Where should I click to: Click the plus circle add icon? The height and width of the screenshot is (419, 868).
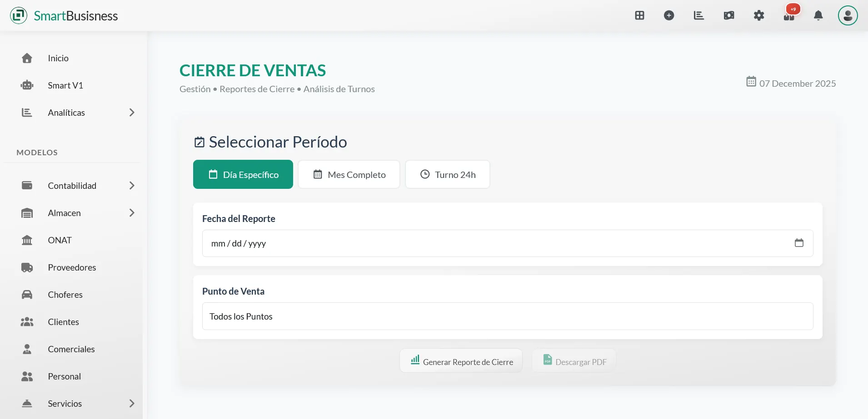[x=669, y=15]
